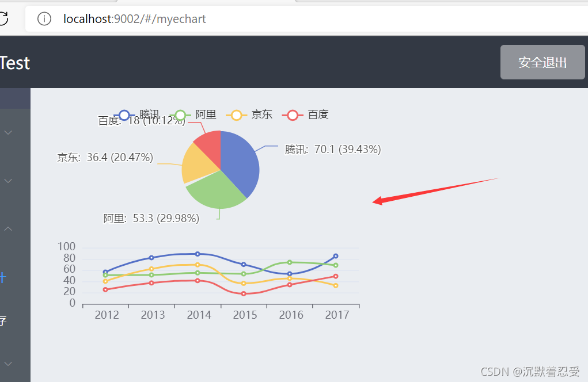Collapse the open sidebar menu chevron
Screen dimensions: 588x382
[x=8, y=228]
